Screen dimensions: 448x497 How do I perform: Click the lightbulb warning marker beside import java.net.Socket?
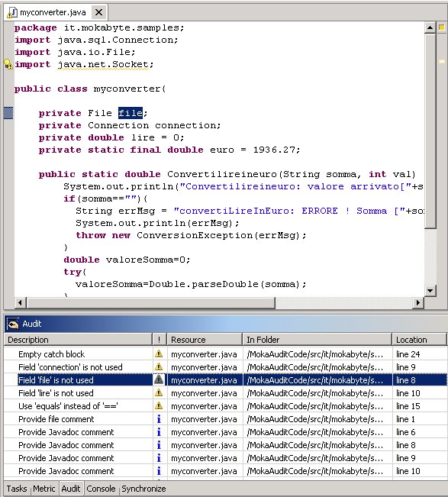tap(8, 64)
